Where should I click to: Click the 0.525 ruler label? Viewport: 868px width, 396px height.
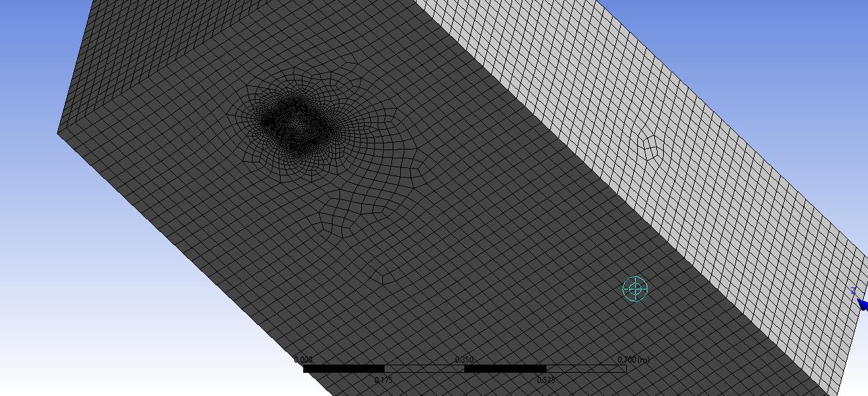click(546, 380)
